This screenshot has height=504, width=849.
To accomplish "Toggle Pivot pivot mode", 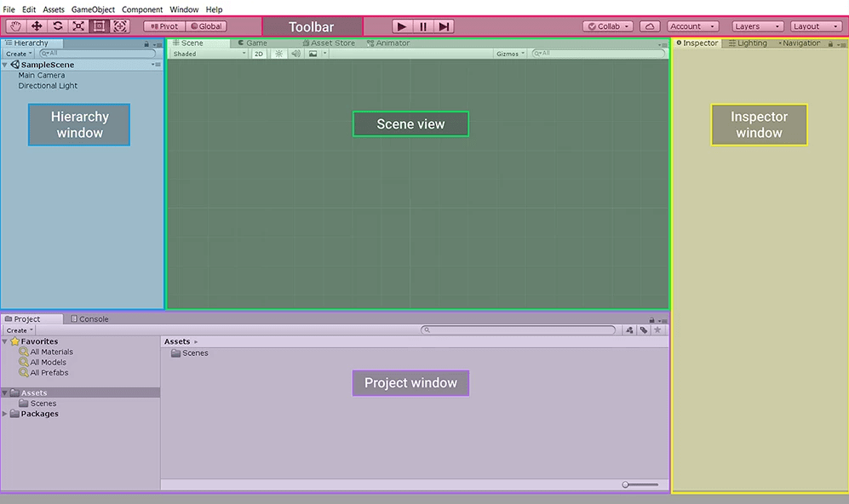I will point(163,26).
